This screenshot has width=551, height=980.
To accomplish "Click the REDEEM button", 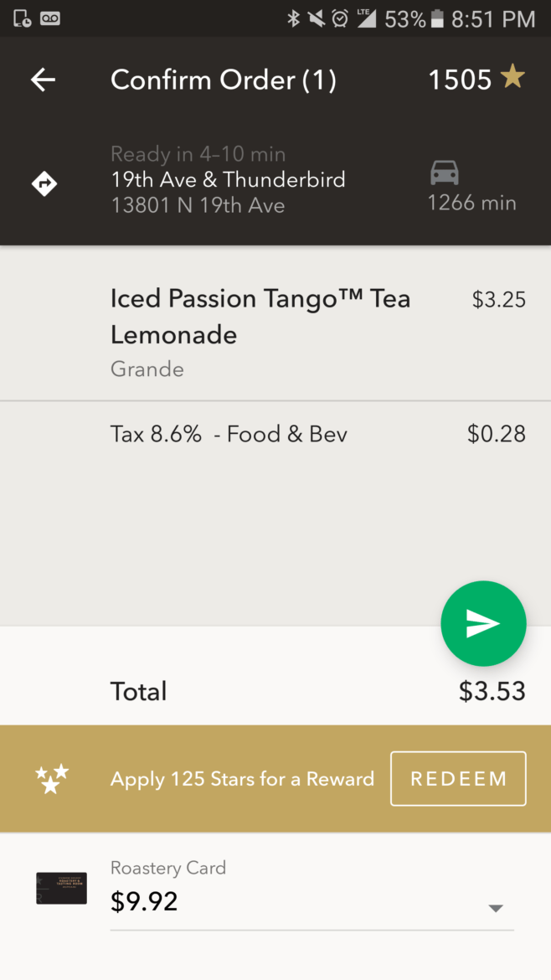I will click(x=459, y=779).
